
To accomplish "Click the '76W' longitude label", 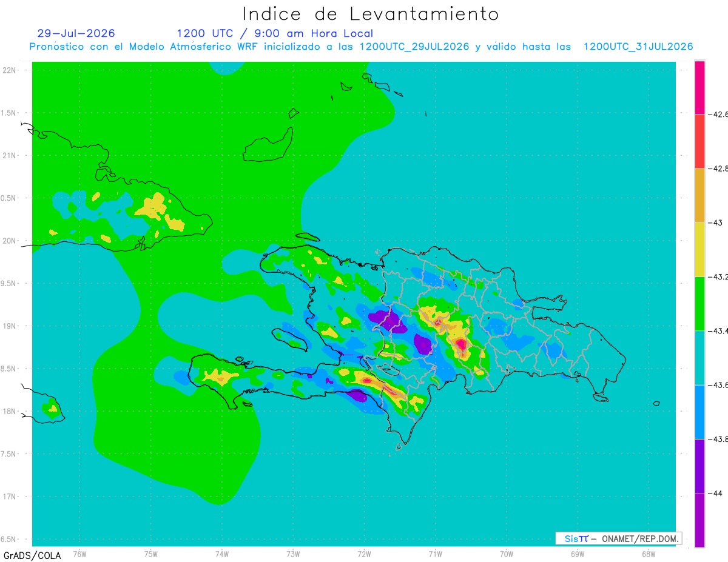I will 79,554.
